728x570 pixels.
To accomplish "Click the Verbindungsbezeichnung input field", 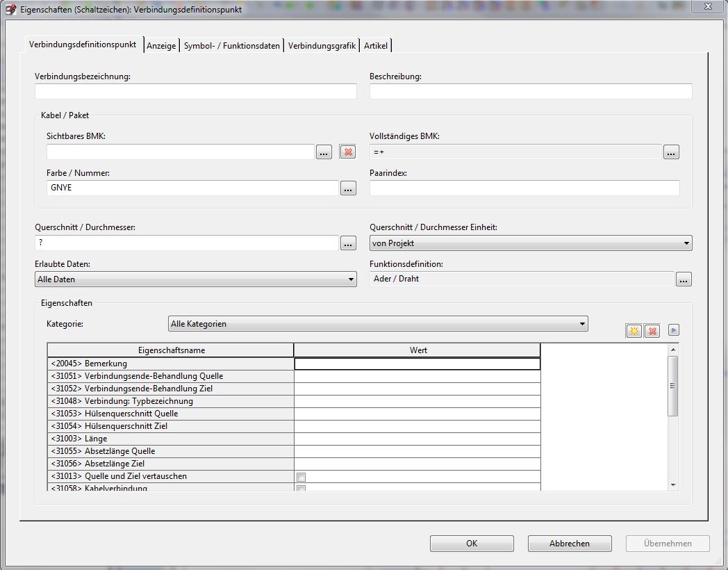I will click(195, 91).
